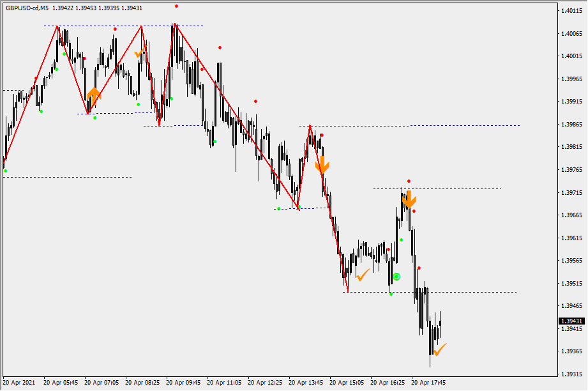Select small orange checkmark near 08:25 top
Viewport: 588px width, 391px height.
point(139,54)
